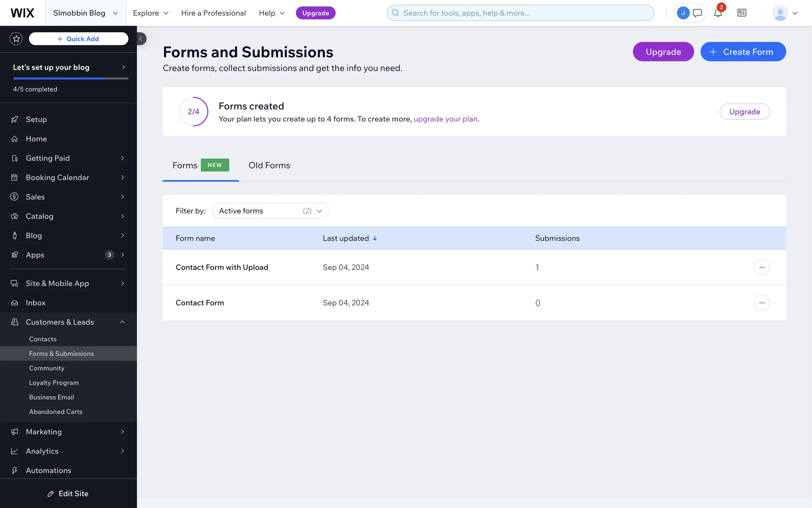Sort by Last updated arrow
This screenshot has height=508, width=812.
coord(375,238)
